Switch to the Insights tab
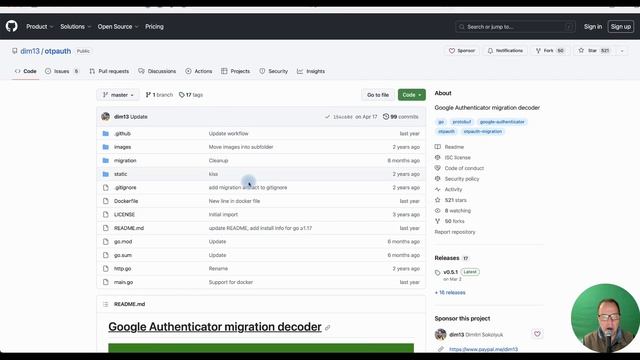The height and width of the screenshot is (360, 640). pos(311,71)
